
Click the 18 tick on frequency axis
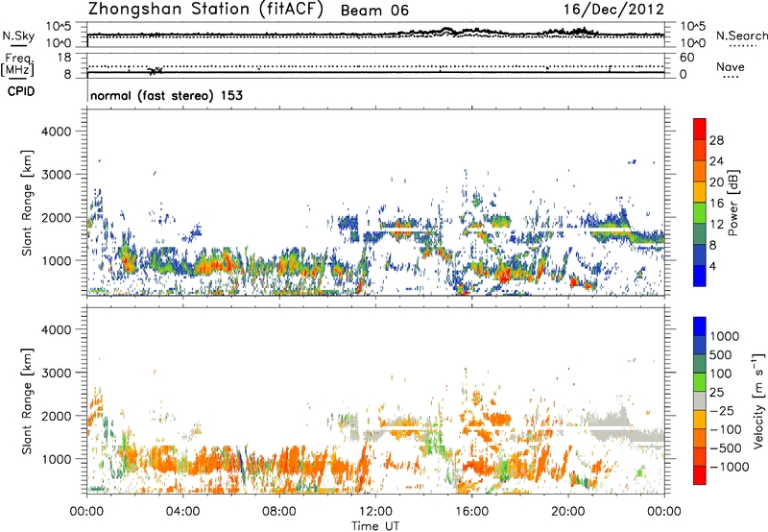tap(64, 58)
